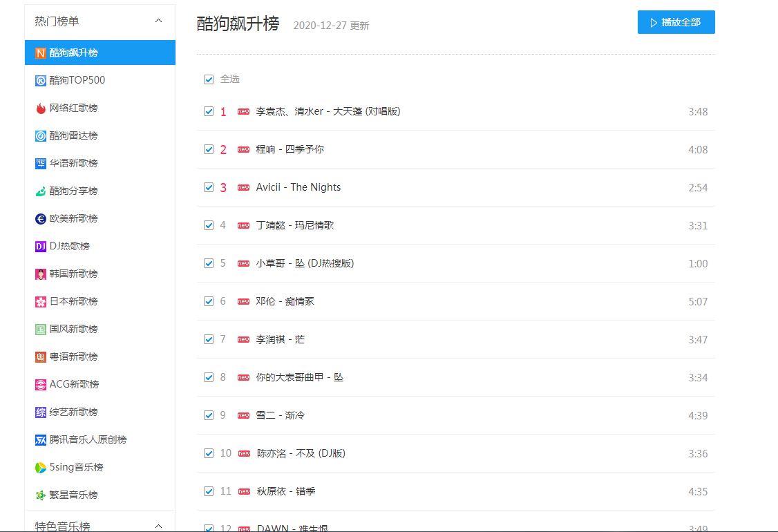The width and height of the screenshot is (778, 532).
Task: Click the euro icon for 欧美新歌榜
Action: pyautogui.click(x=41, y=219)
